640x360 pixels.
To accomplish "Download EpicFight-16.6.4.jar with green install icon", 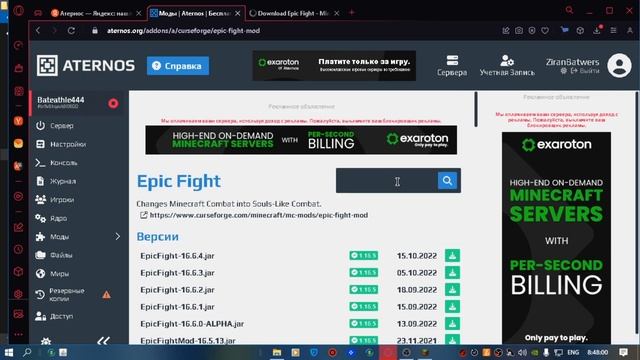I will (x=452, y=256).
